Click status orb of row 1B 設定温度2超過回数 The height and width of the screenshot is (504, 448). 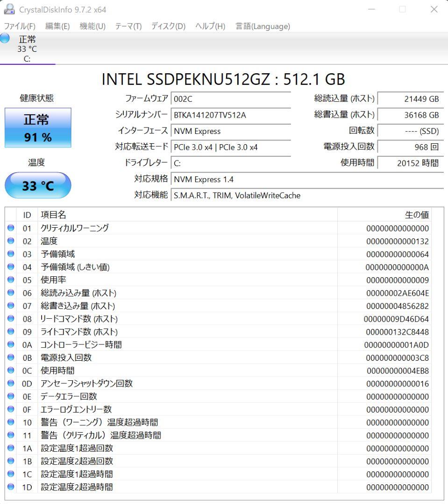coord(11,461)
